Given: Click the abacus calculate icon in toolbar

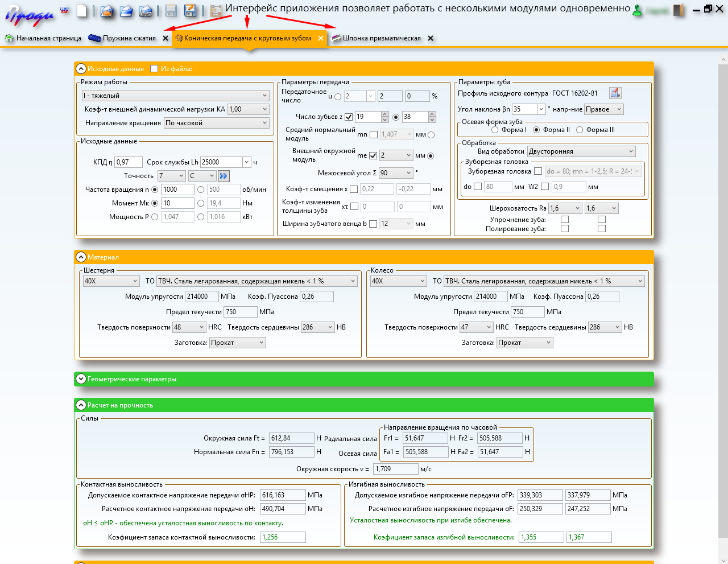Looking at the screenshot, I should click(x=216, y=11).
